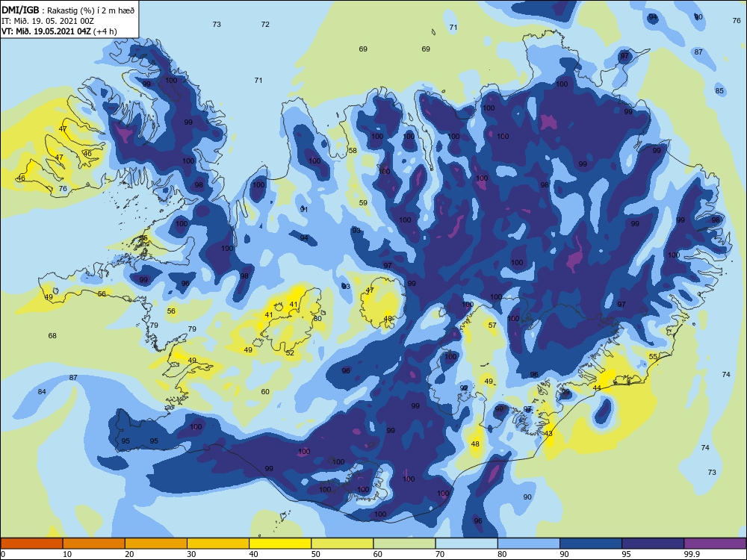747x560 pixels.
Task: Click the pale green 60–70 legend swatch
Action: pos(404,544)
